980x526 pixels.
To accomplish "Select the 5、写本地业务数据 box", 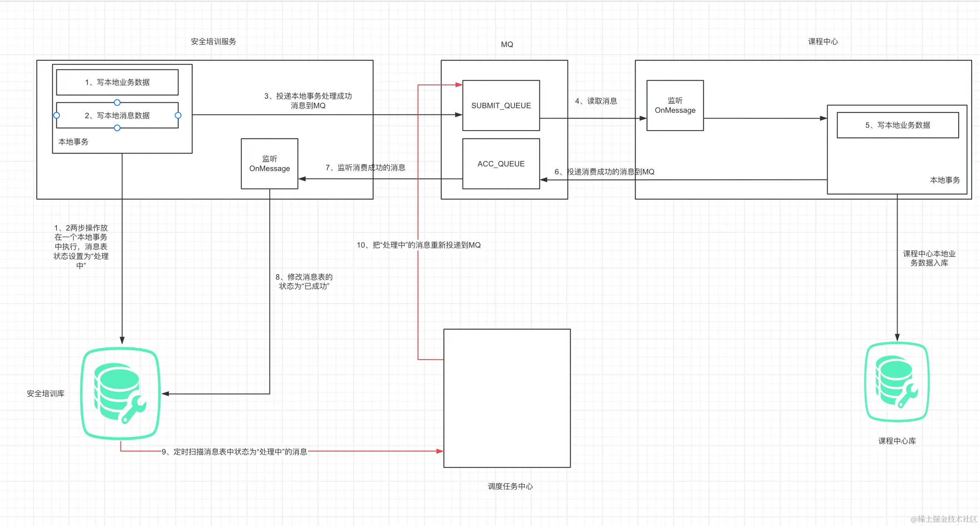I will coord(898,125).
